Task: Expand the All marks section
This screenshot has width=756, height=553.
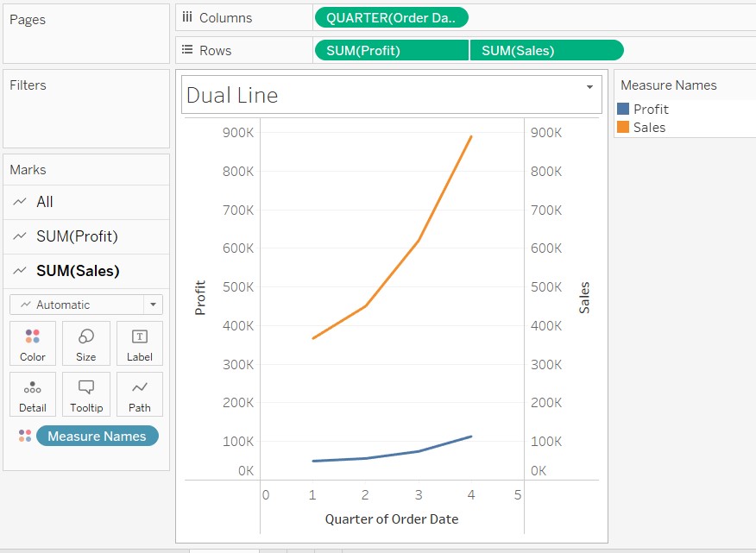Action: coord(45,202)
